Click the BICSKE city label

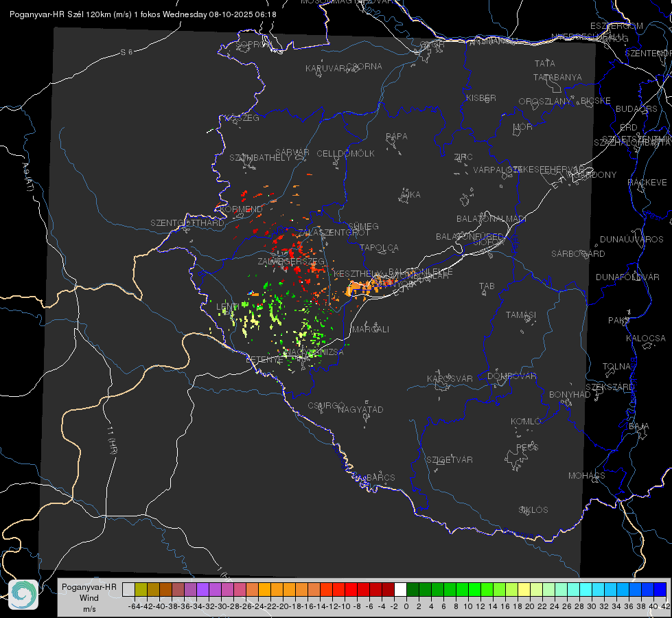tap(596, 100)
